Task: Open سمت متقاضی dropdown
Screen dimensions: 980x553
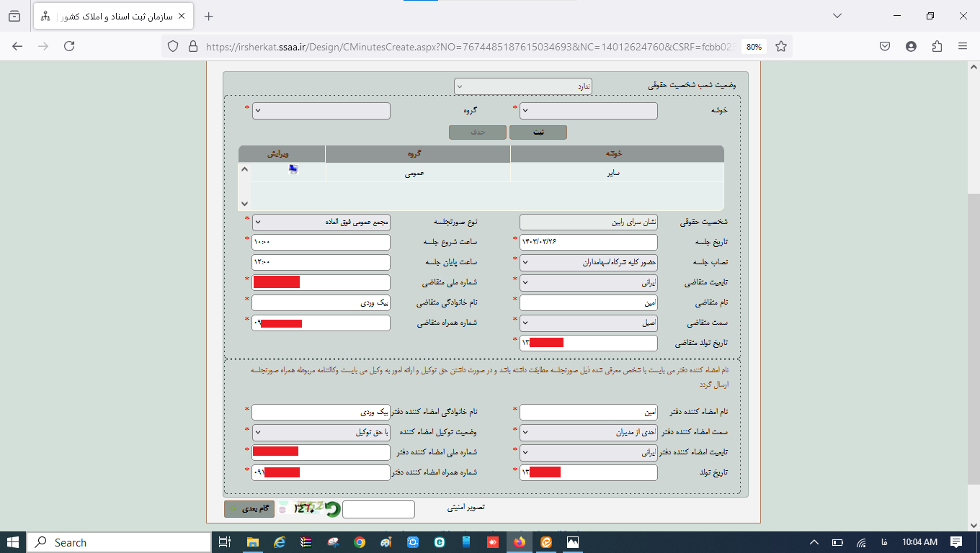Action: 589,323
